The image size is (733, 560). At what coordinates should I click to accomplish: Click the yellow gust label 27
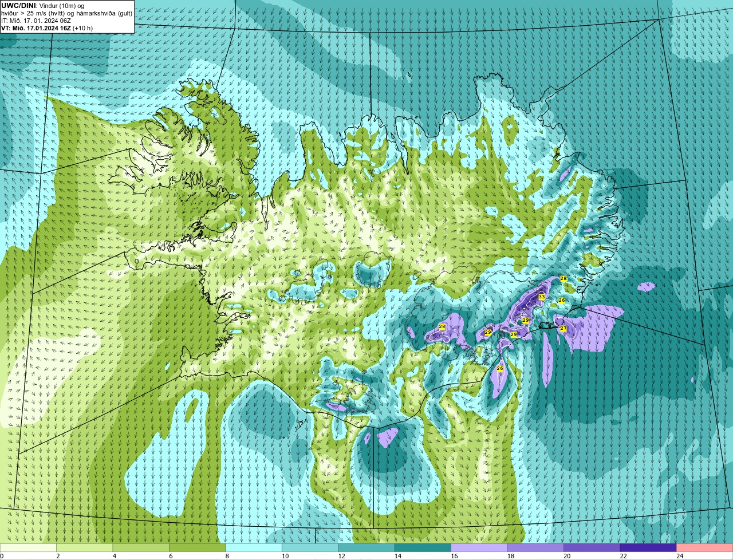pyautogui.click(x=563, y=329)
